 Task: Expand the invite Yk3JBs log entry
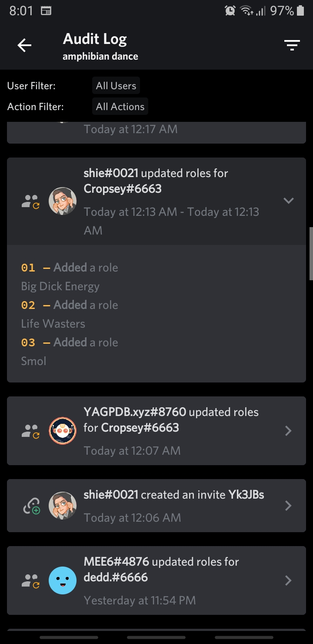288,506
